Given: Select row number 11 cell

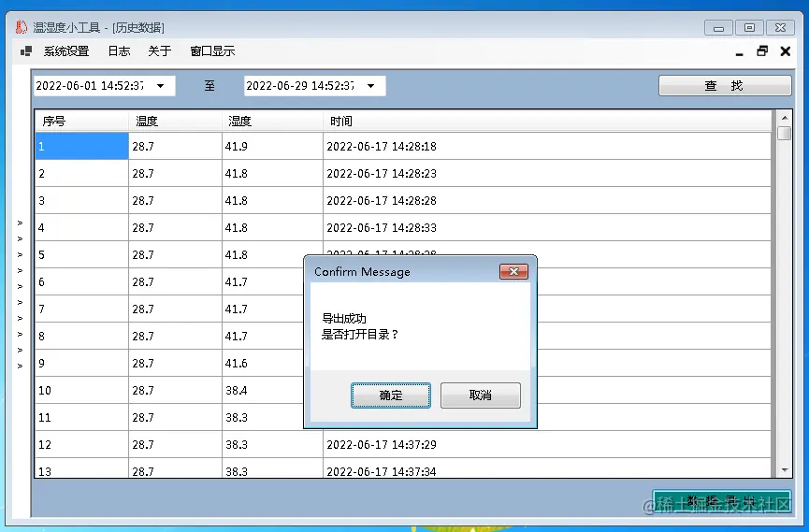Looking at the screenshot, I should 81,417.
